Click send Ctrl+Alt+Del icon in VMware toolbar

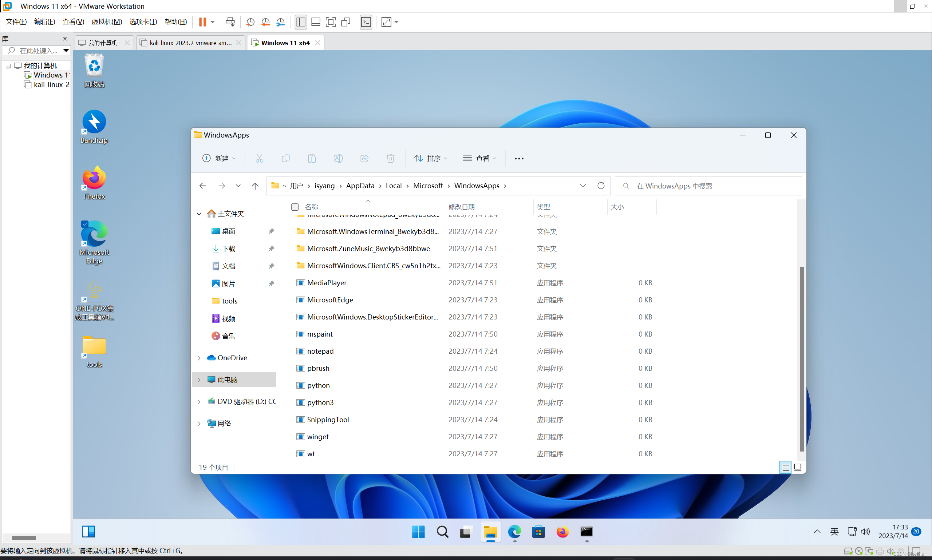230,22
